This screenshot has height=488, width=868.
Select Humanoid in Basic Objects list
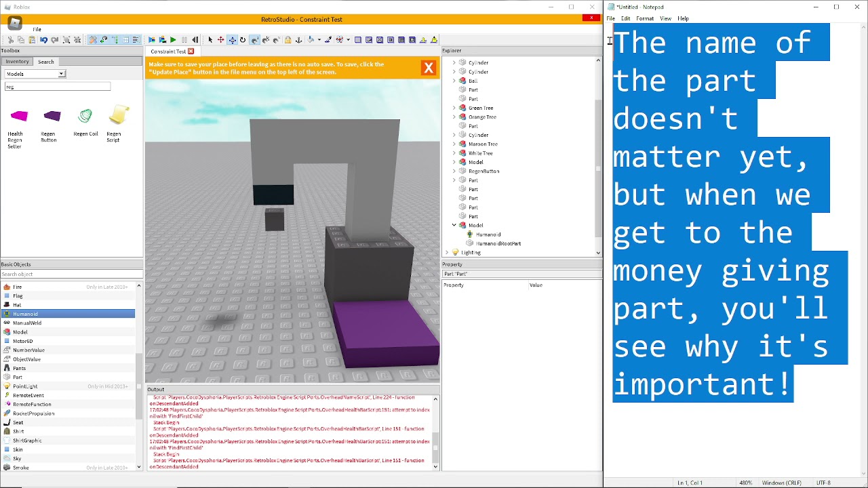click(68, 314)
